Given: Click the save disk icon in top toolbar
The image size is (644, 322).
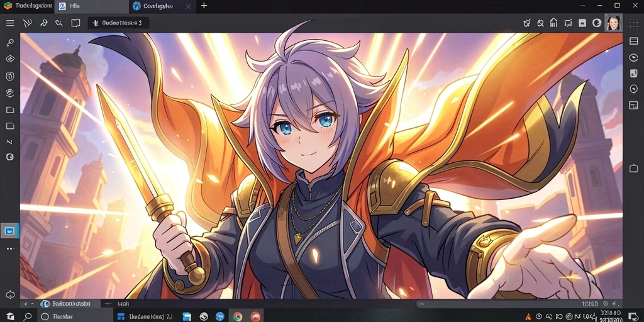Looking at the screenshot, I should pos(582,23).
